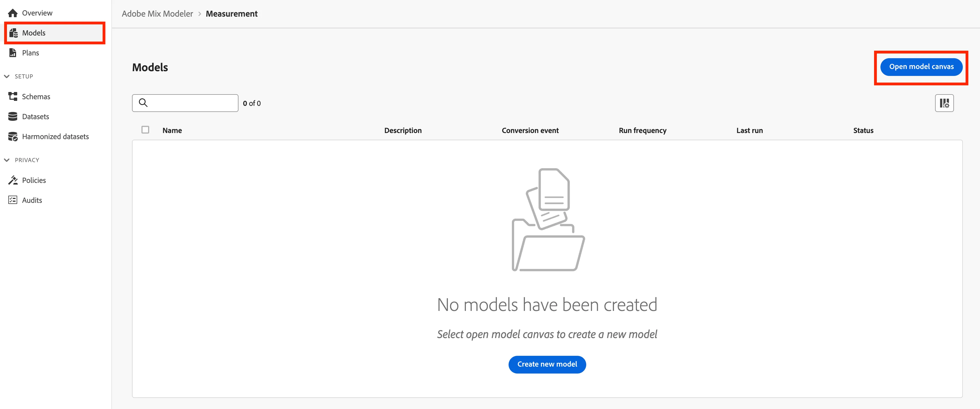Click the Create new model button
Image resolution: width=980 pixels, height=409 pixels.
click(x=547, y=364)
